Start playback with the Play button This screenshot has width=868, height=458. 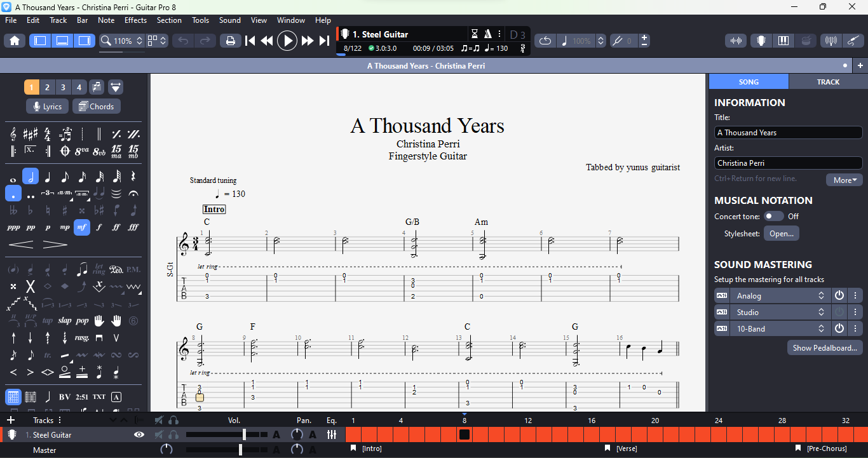[x=287, y=41]
